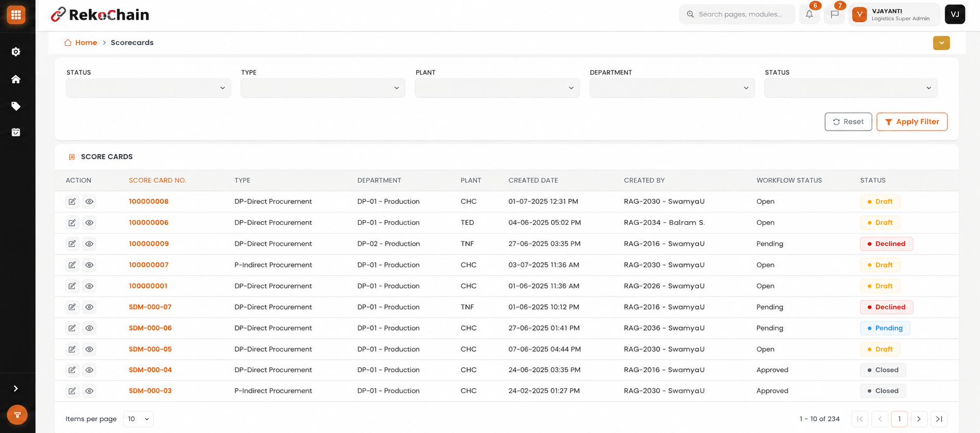Go to home via sidebar house icon
Image resolution: width=980 pixels, height=433 pixels.
(16, 79)
